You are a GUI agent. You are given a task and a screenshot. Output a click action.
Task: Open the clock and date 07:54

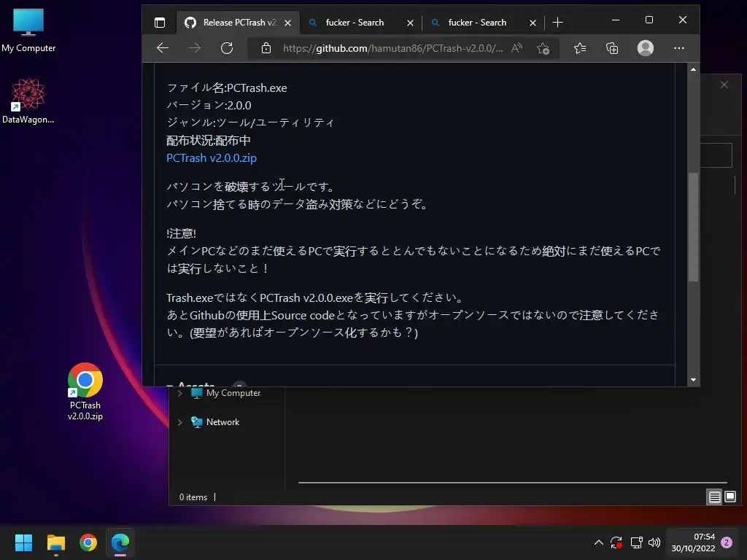[693, 542]
